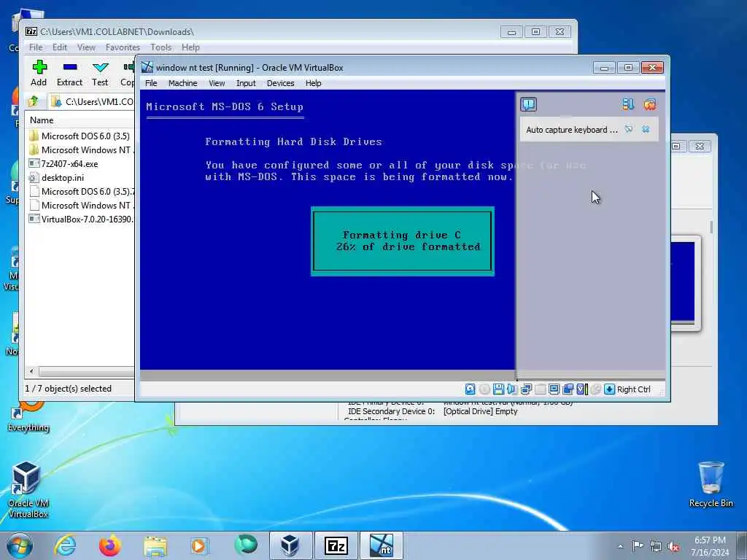
Task: Open the Oracle VM VirtualBox desktop shortcut
Action: (28, 489)
